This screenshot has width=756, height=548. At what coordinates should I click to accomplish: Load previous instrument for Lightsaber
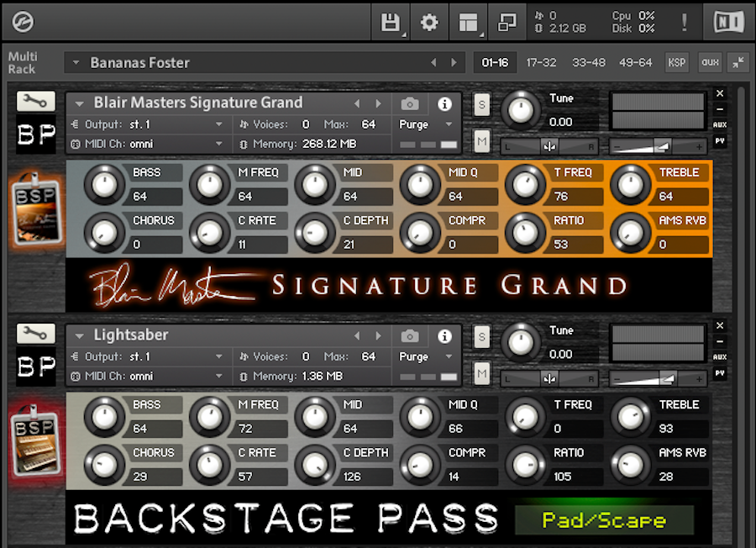click(x=357, y=335)
